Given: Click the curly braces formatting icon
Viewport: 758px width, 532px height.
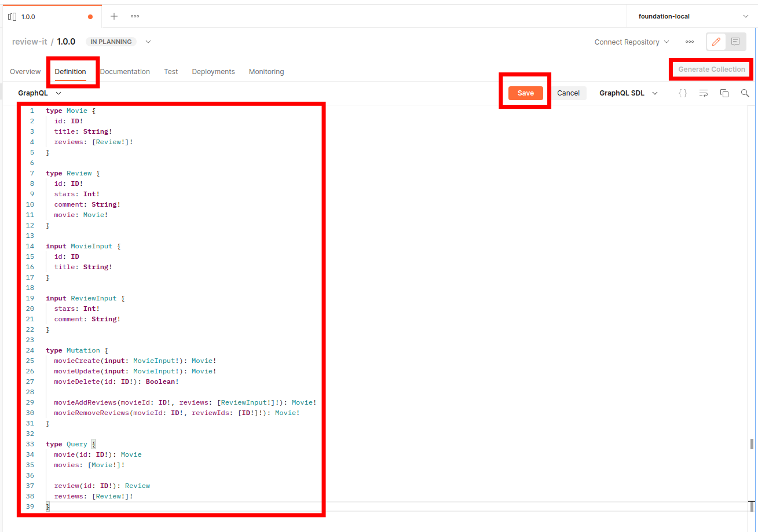Looking at the screenshot, I should coord(682,93).
